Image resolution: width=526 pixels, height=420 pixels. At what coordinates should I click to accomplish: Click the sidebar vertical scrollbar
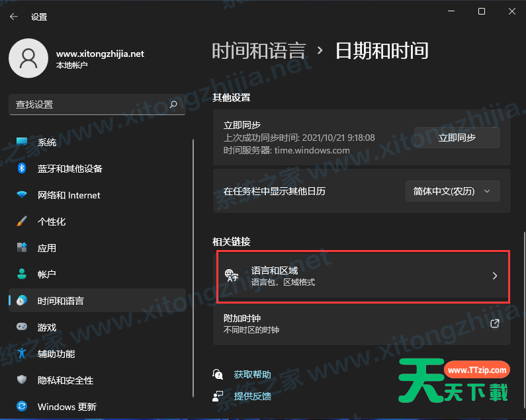[x=193, y=269]
